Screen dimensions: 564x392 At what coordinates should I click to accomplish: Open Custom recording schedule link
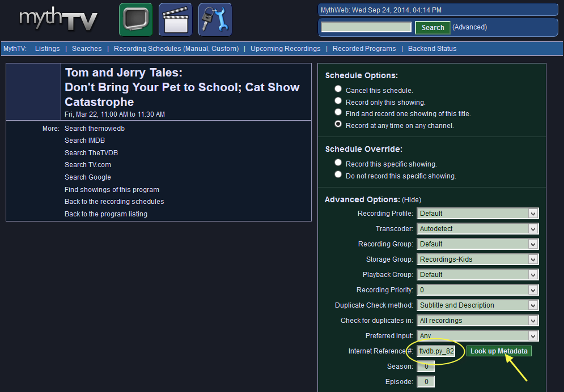[x=223, y=49]
